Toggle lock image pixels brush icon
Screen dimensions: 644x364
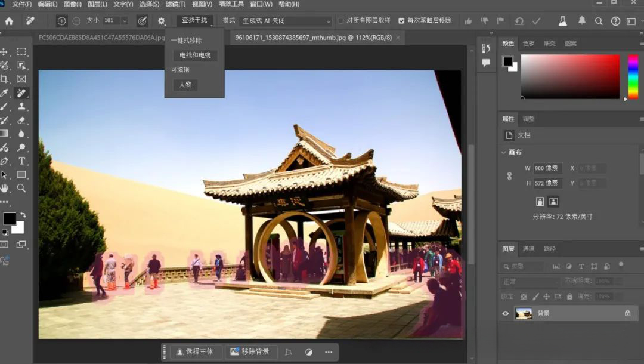click(x=535, y=296)
